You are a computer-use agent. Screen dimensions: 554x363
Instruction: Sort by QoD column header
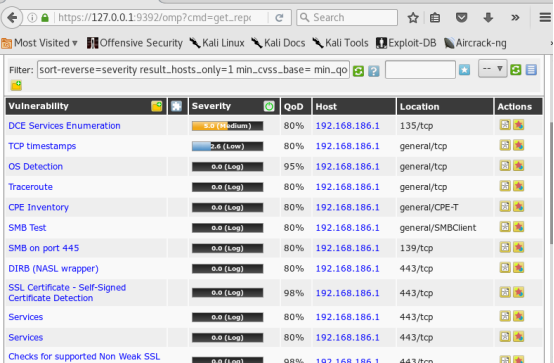coord(293,106)
